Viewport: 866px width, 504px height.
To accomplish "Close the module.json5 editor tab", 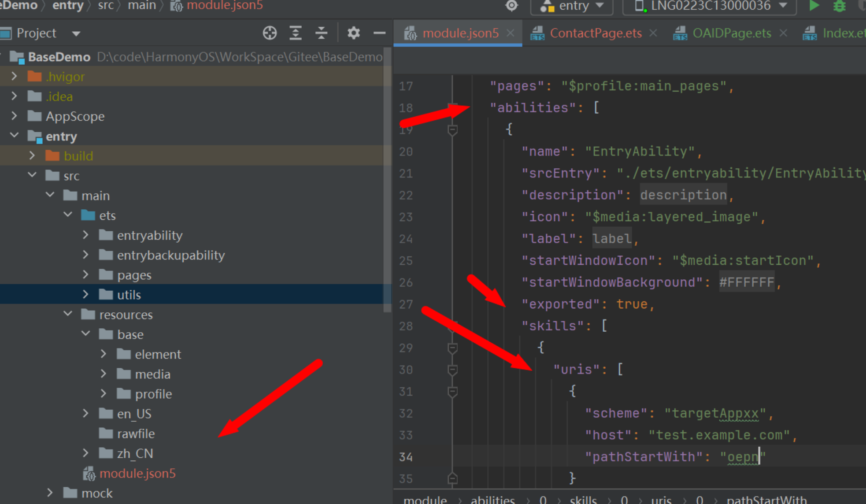I will pos(511,33).
